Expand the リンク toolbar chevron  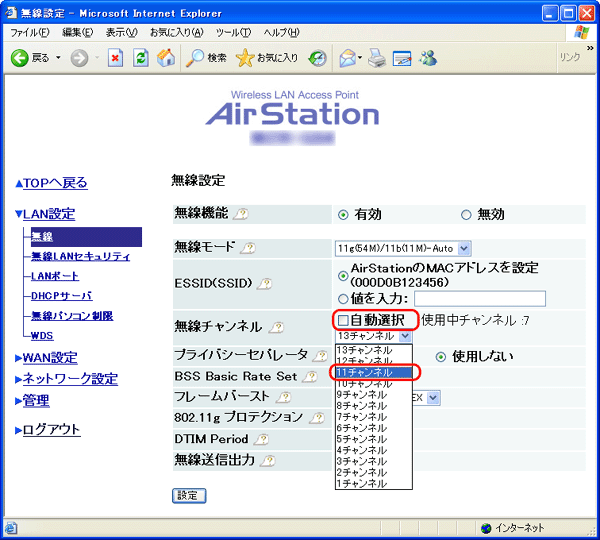(590, 49)
